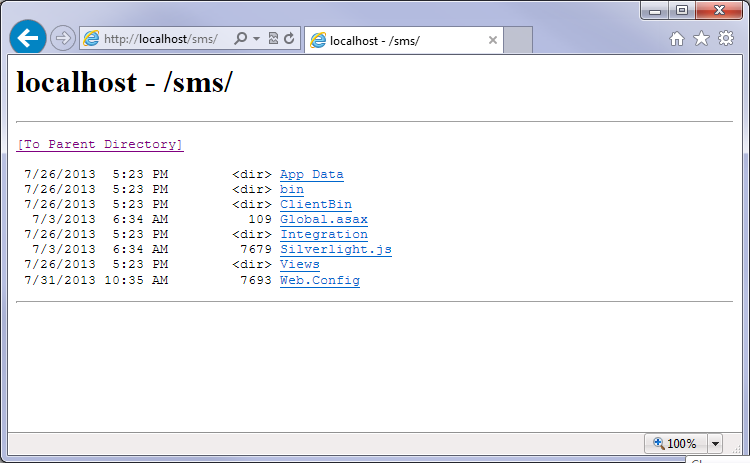The width and height of the screenshot is (750, 463).
Task: Open the Tools gear menu
Action: point(726,39)
